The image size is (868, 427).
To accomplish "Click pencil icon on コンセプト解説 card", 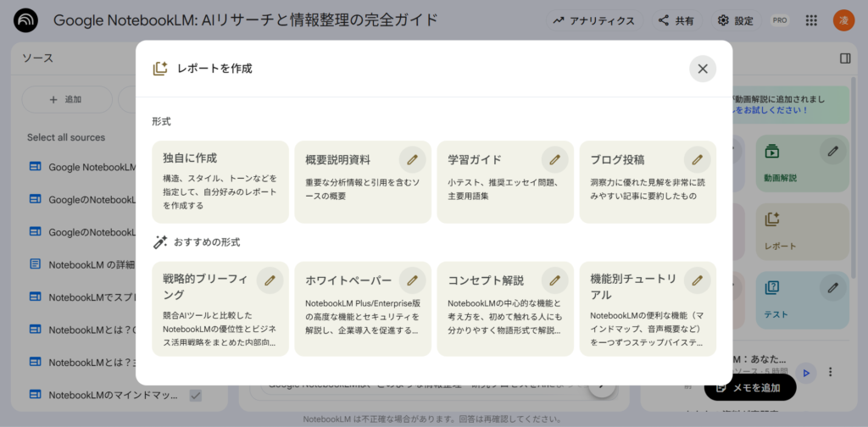I will (x=554, y=280).
